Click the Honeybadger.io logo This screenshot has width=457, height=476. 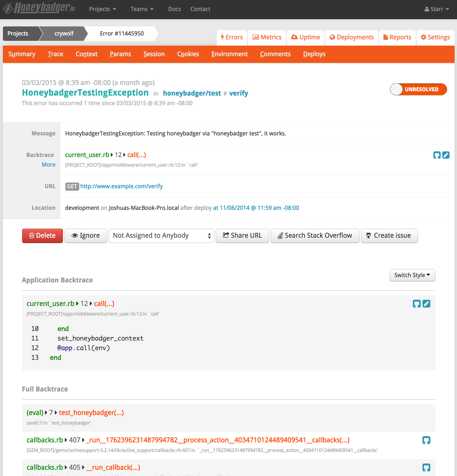coord(39,8)
